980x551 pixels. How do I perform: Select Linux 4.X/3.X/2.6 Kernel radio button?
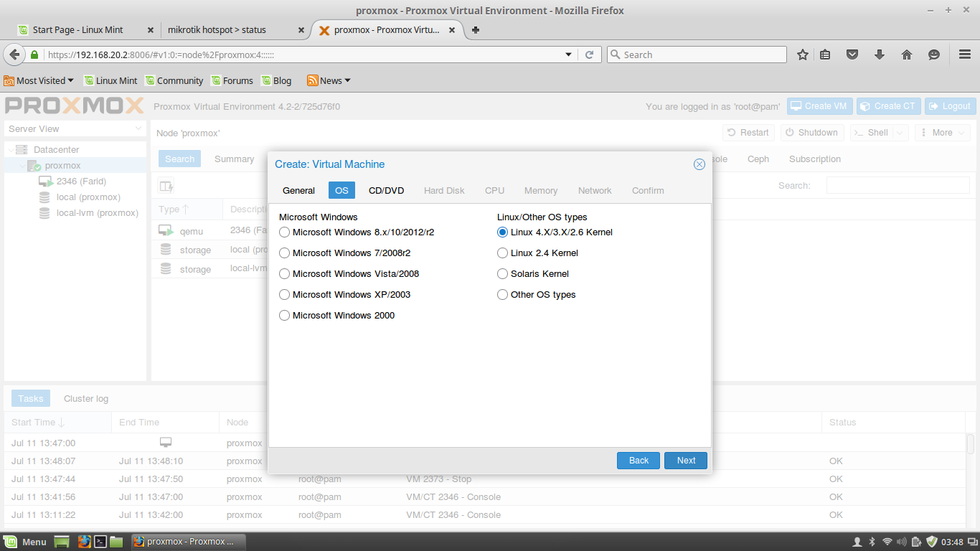point(503,232)
